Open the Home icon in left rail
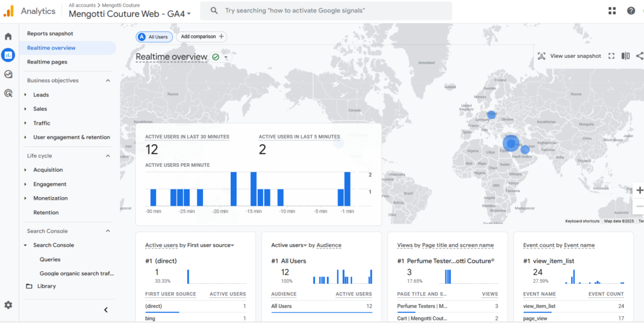Screen dimensions: 644x323 8,37
